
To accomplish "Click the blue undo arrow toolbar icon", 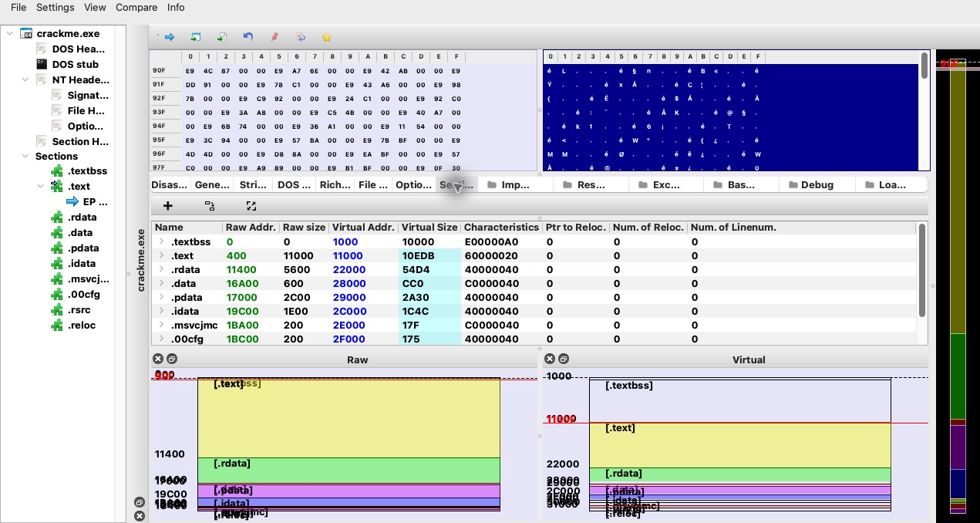I will 248,37.
